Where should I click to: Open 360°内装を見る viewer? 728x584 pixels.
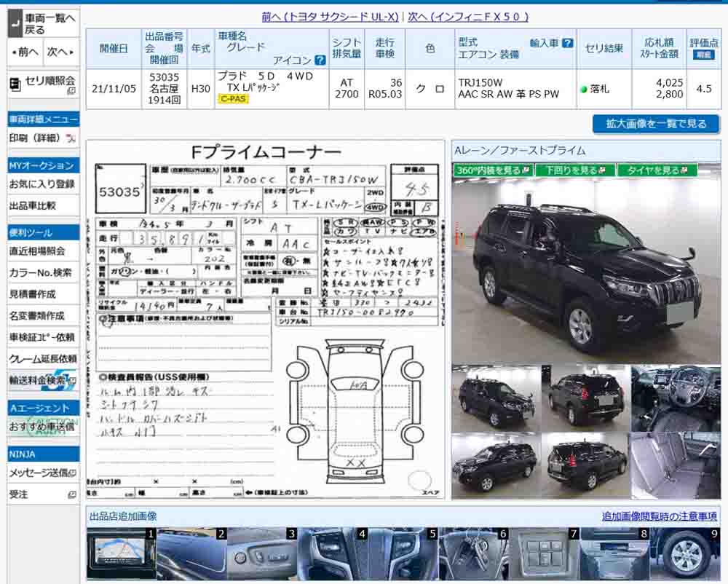pos(493,170)
